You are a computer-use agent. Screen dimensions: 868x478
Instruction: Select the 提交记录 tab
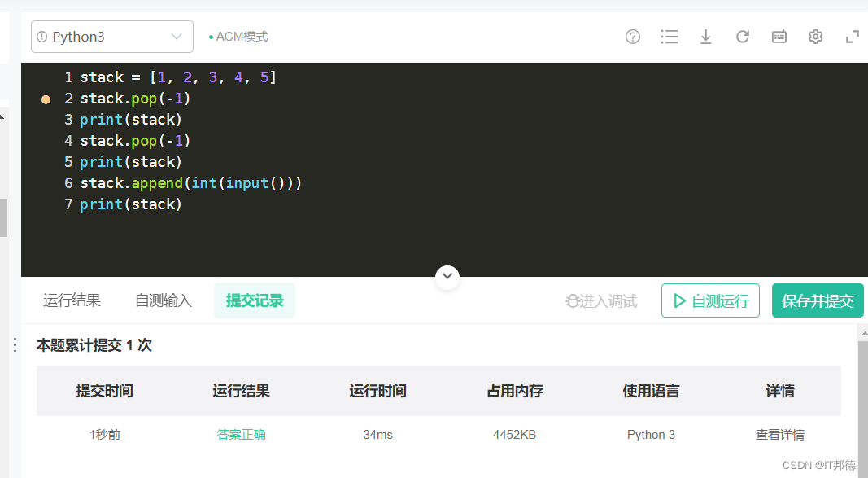click(255, 300)
